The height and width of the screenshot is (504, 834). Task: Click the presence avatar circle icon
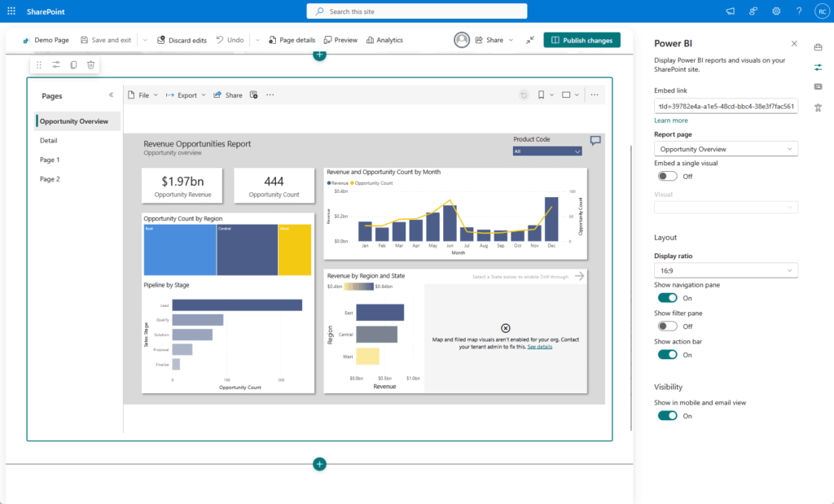pyautogui.click(x=462, y=40)
